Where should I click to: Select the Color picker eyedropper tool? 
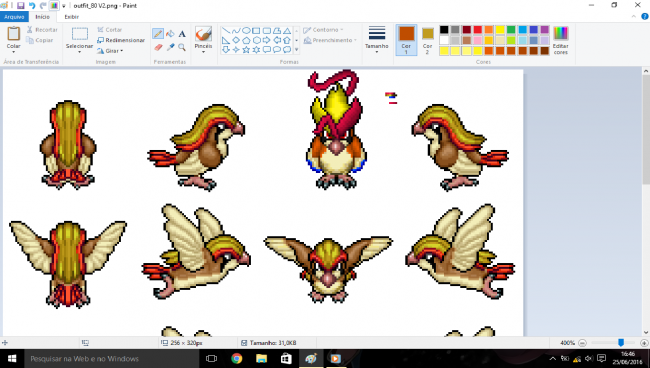point(170,47)
